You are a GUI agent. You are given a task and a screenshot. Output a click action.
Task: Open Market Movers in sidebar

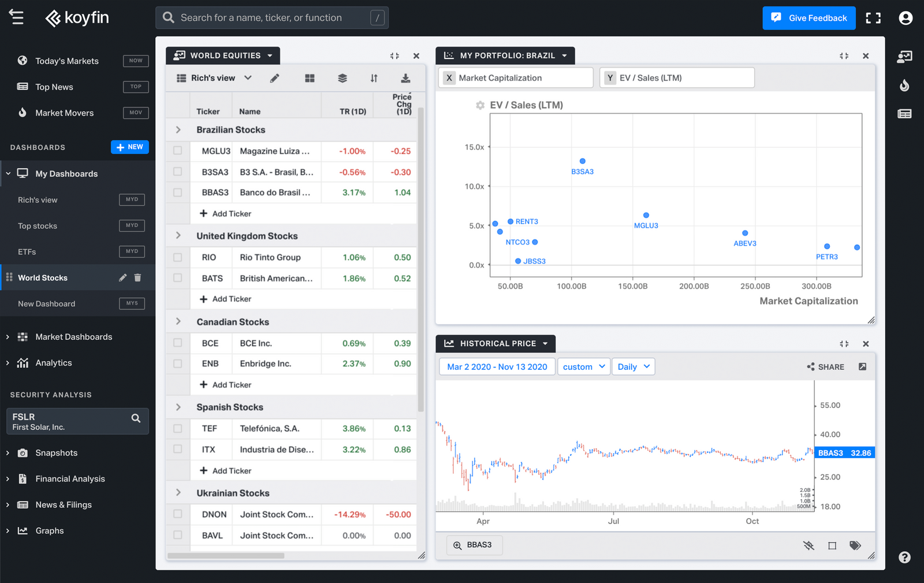(x=64, y=113)
